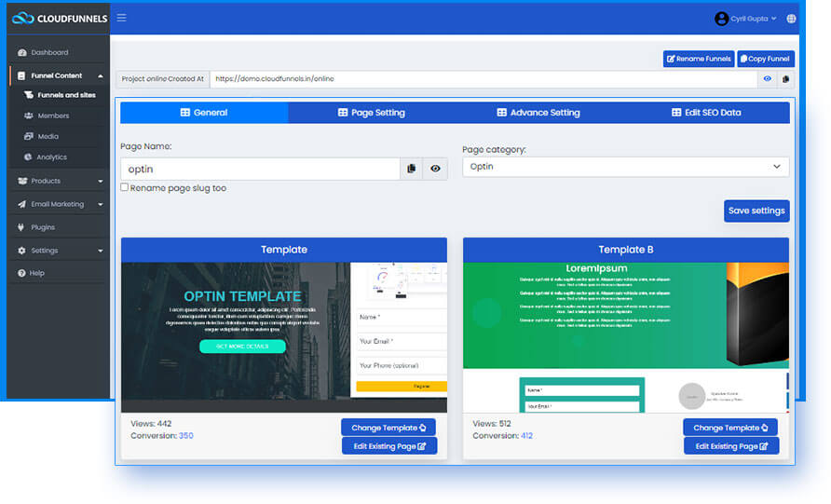Open the Cyril Gupta user dropdown
Image resolution: width=831 pixels, height=504 pixels.
(x=746, y=19)
